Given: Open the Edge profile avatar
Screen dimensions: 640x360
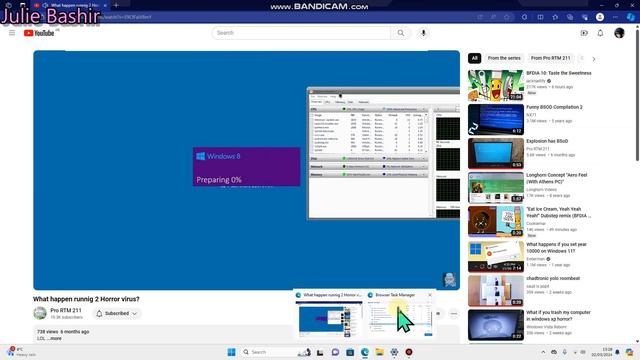Looking at the screenshot, I should (600, 17).
